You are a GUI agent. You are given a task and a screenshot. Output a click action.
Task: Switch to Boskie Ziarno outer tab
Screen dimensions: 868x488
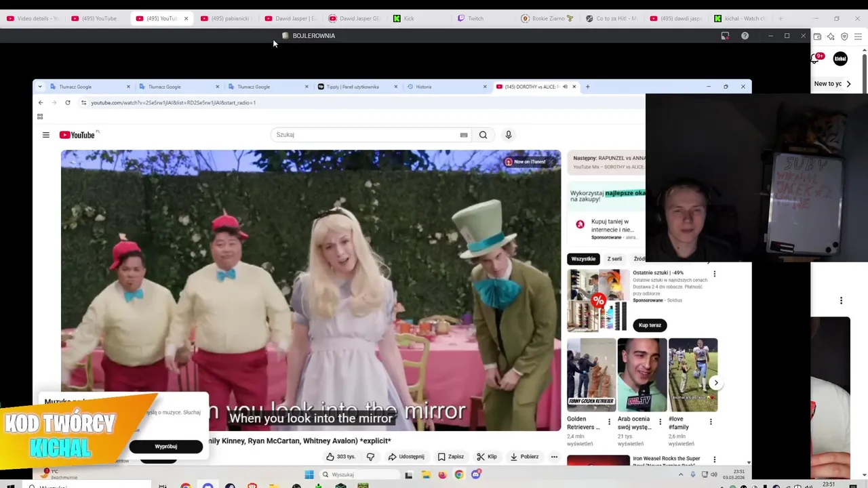coord(547,18)
